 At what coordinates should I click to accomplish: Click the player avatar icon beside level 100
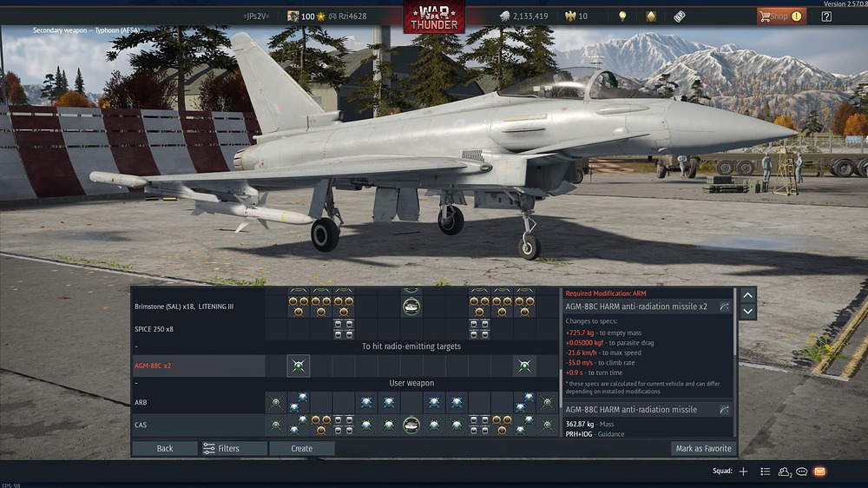[293, 16]
